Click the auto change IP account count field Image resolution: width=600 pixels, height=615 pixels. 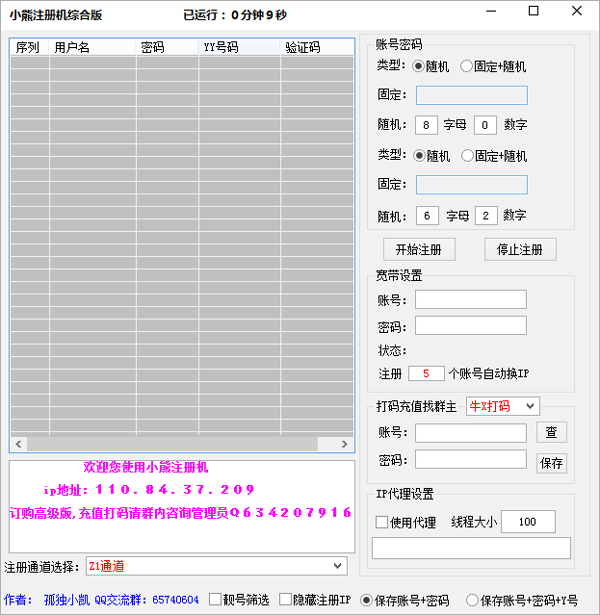point(426,373)
